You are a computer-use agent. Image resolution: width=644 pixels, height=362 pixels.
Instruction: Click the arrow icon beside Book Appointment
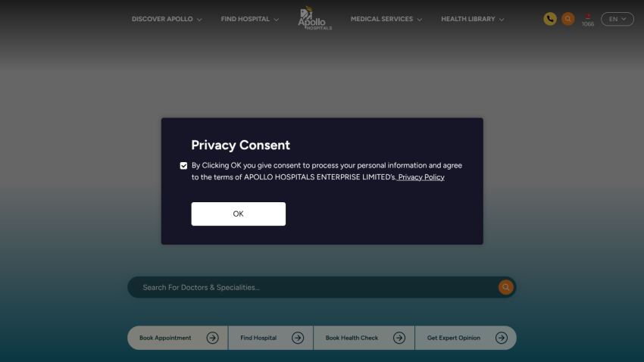212,338
